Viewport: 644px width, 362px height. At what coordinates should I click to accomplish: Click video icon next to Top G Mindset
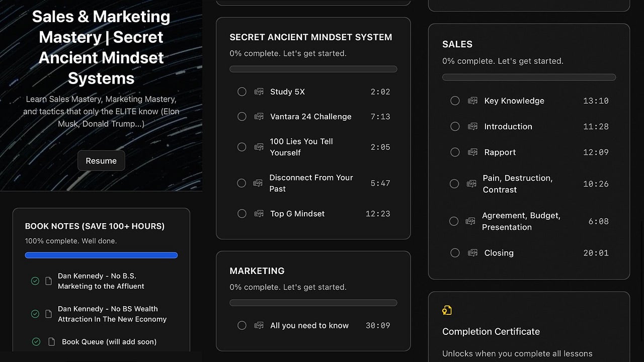point(259,214)
